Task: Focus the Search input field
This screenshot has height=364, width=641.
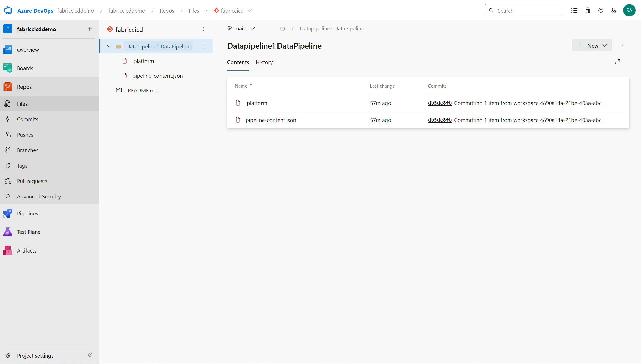Action: click(x=524, y=11)
